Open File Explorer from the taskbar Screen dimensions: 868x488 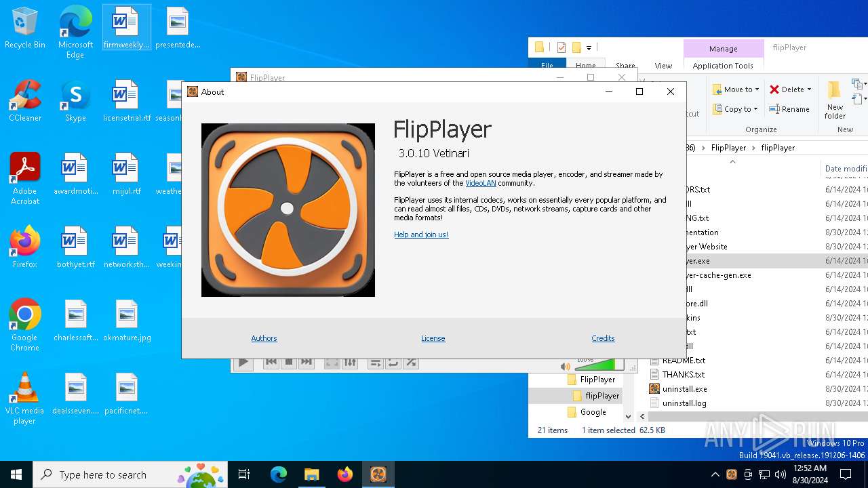click(312, 474)
